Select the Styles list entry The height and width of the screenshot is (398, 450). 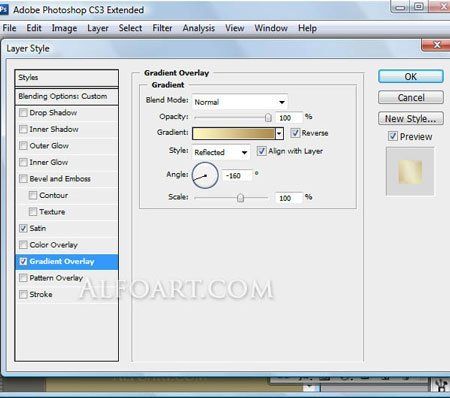click(67, 78)
